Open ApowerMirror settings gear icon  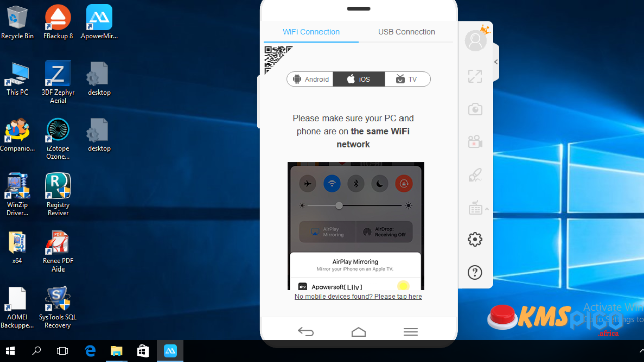point(475,239)
